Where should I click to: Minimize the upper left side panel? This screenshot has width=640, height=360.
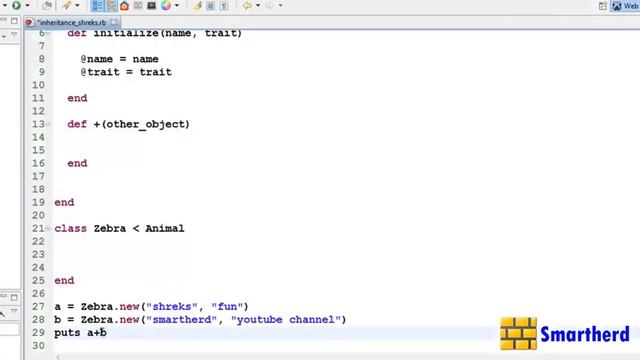click(x=3, y=20)
